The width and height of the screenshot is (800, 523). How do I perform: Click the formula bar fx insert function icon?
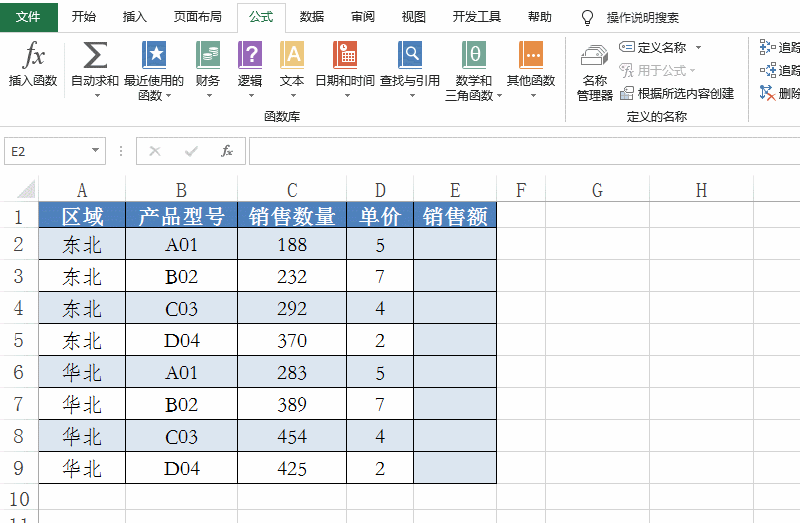coord(227,151)
